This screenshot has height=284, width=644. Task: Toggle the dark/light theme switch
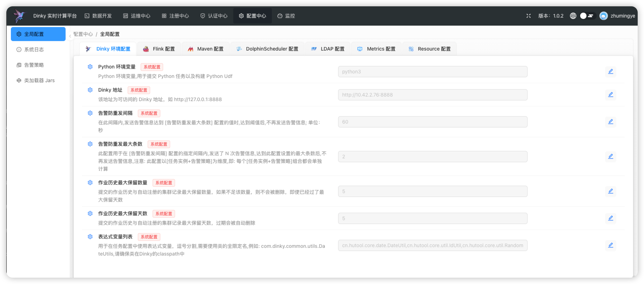[588, 16]
